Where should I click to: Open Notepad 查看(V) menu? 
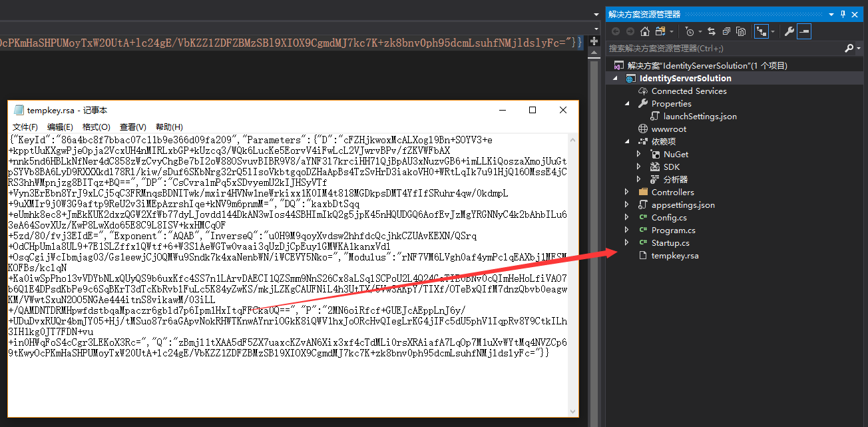(x=132, y=127)
